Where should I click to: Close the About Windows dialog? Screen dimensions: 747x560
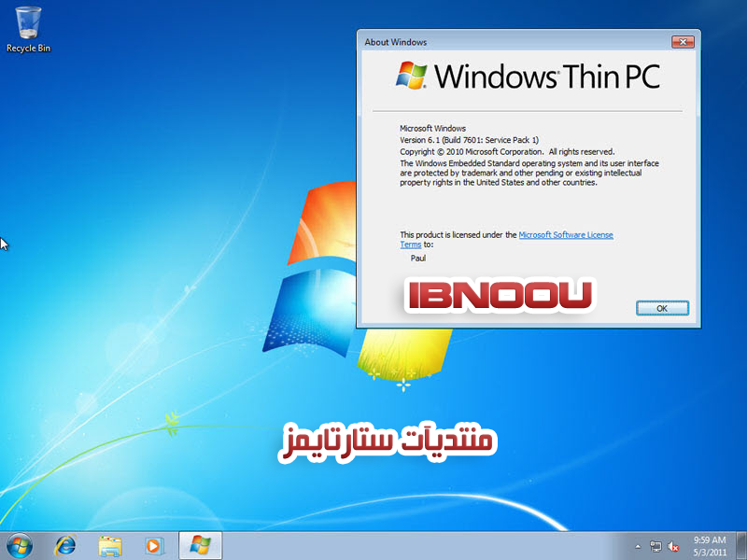(683, 42)
